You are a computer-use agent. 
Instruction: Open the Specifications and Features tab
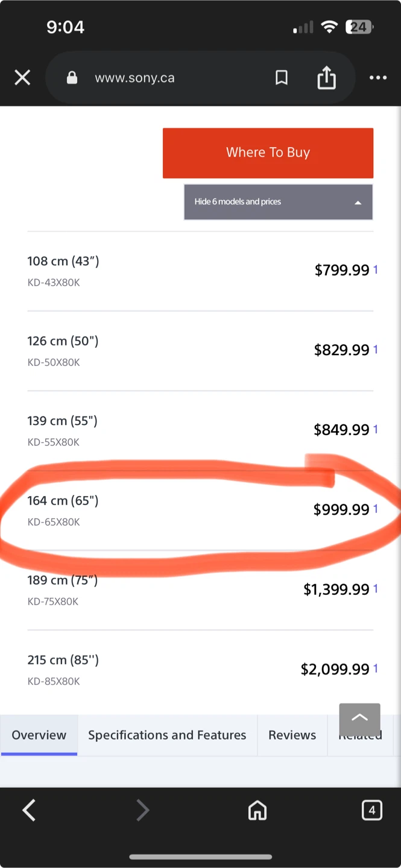pyautogui.click(x=167, y=735)
